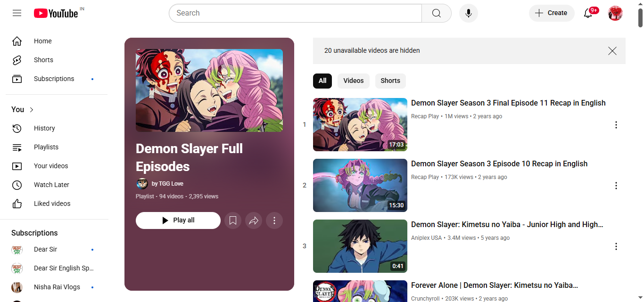Open the hamburger guide menu

point(17,13)
